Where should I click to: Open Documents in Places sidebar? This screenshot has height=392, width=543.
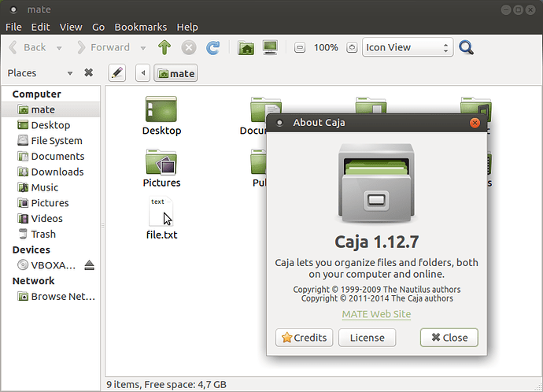50,156
